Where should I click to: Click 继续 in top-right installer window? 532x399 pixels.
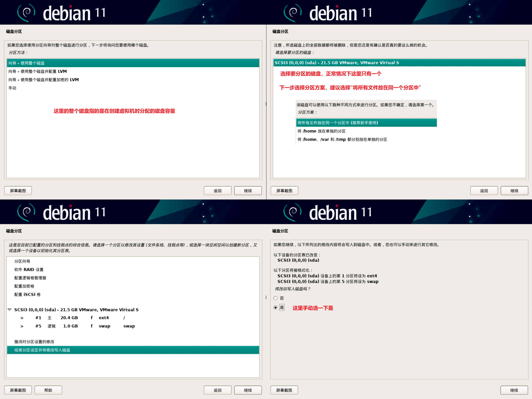[514, 191]
